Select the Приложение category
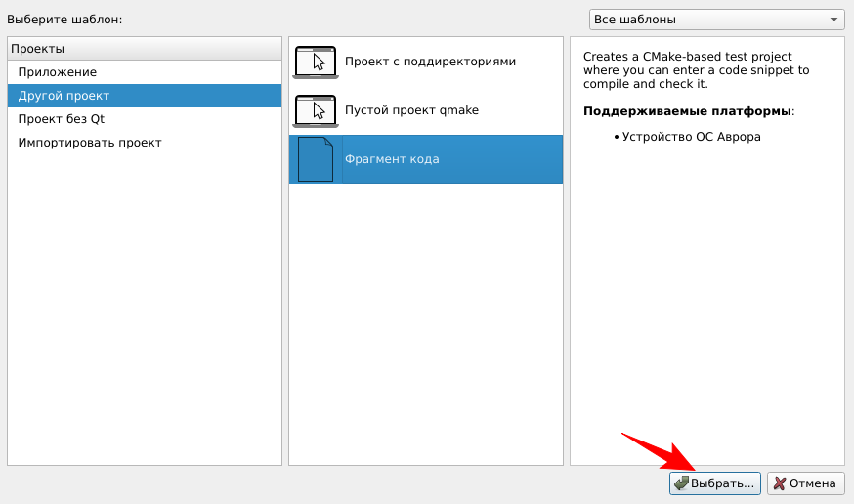The width and height of the screenshot is (854, 504). 57,72
